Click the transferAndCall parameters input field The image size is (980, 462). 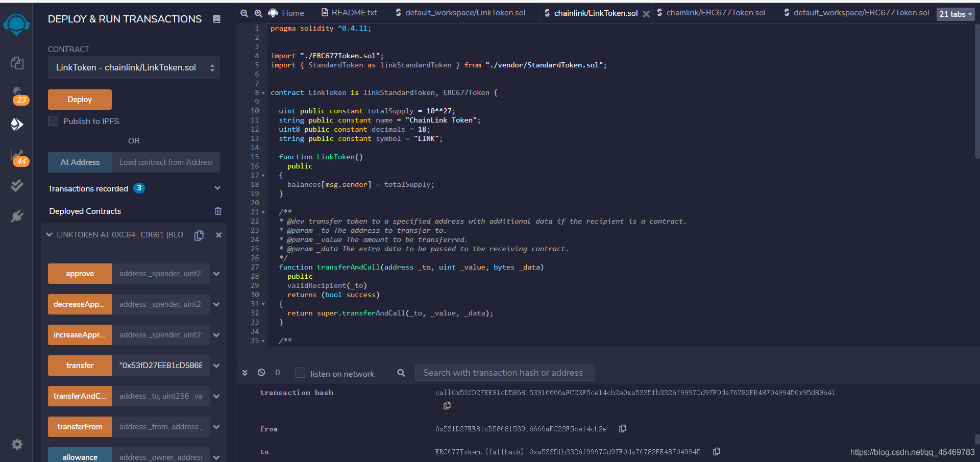[x=161, y=396]
